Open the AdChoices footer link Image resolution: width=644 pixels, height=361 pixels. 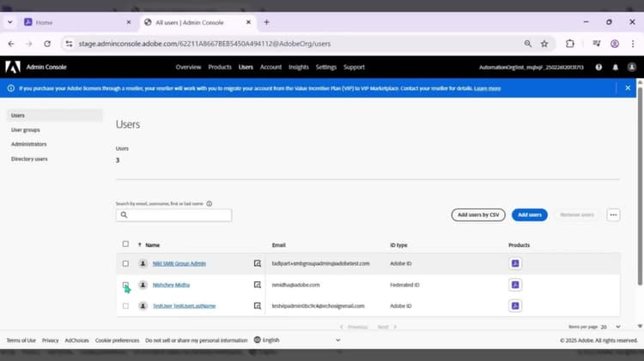[76, 340]
